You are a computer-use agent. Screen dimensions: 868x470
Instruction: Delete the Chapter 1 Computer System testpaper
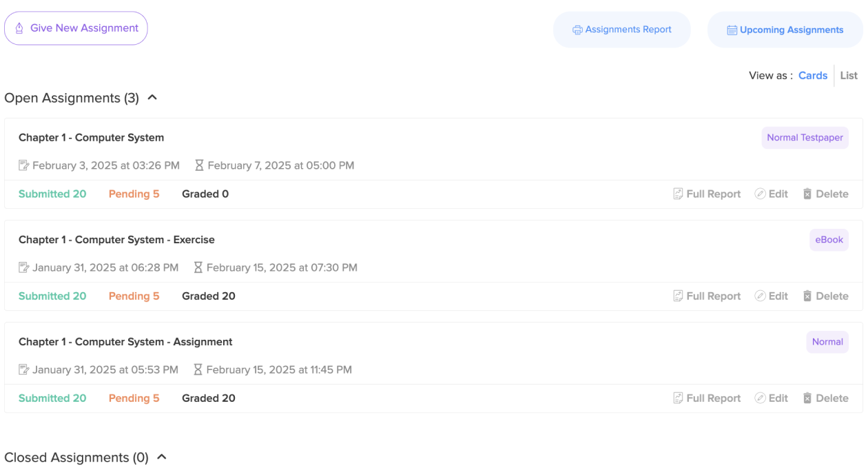pyautogui.click(x=825, y=194)
